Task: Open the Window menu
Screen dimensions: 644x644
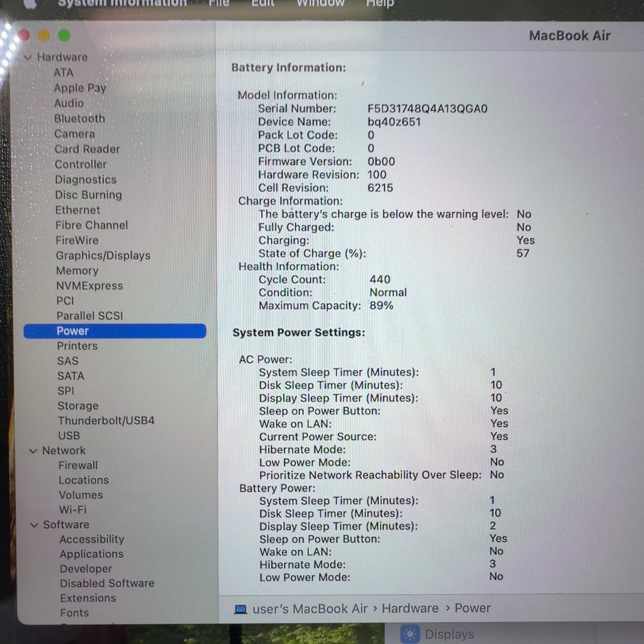Action: [320, 3]
